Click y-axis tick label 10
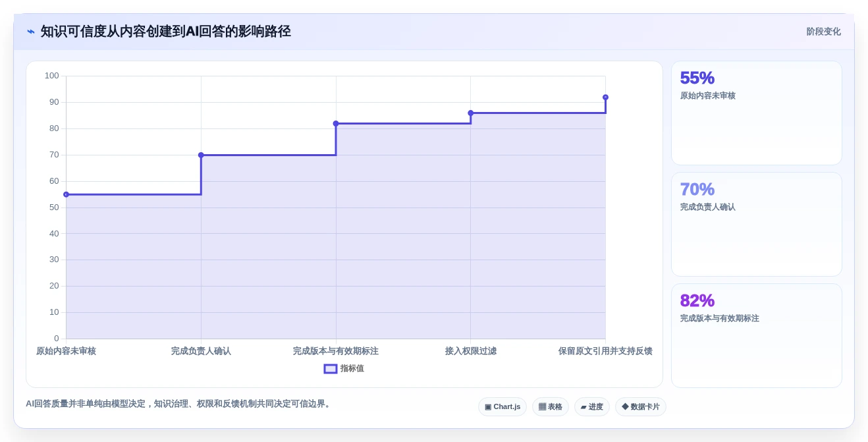Viewport: 868px width, 442px height. [x=54, y=312]
